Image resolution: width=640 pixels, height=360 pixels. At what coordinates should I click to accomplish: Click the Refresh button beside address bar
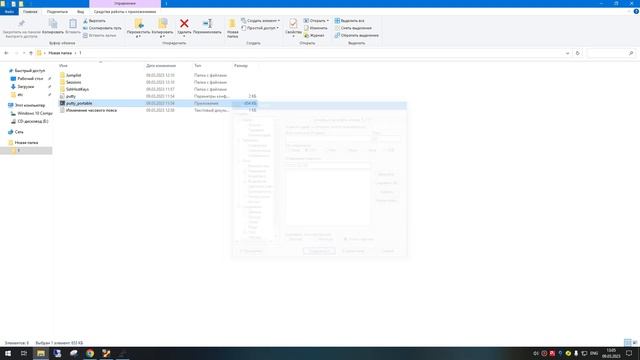pyautogui.click(x=578, y=53)
